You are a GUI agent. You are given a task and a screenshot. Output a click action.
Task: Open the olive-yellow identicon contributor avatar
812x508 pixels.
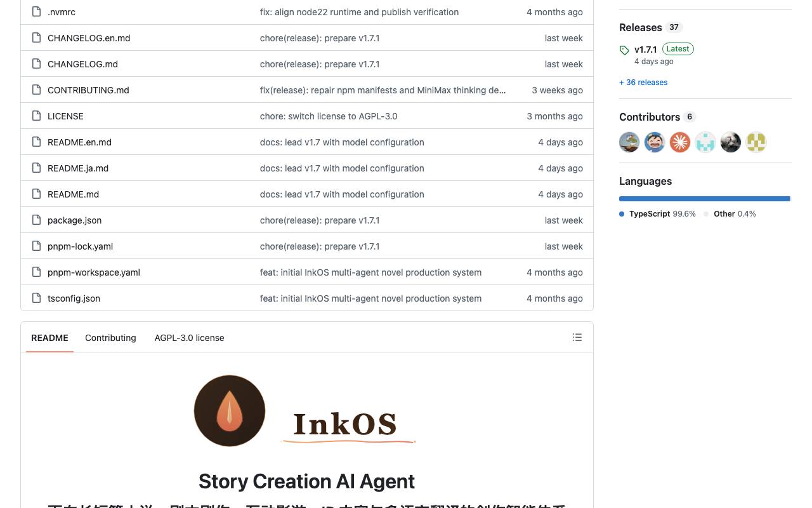coord(756,142)
